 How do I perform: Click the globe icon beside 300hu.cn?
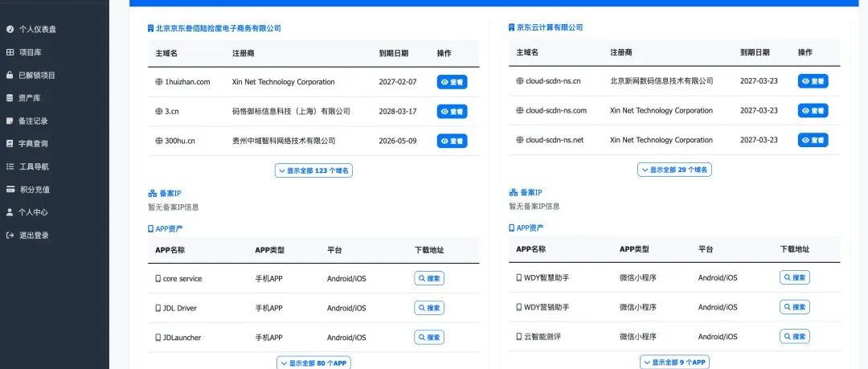click(x=159, y=141)
